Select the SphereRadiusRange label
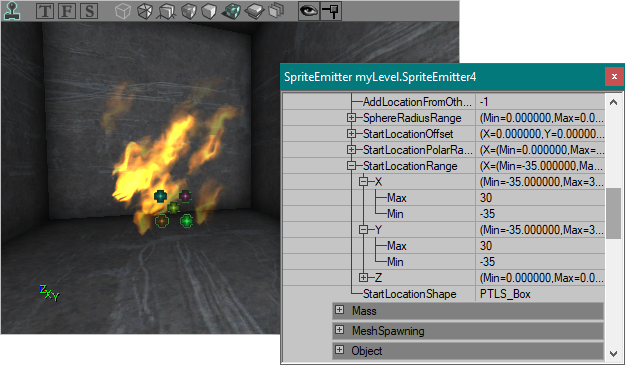This screenshot has height=365, width=625. [412, 118]
